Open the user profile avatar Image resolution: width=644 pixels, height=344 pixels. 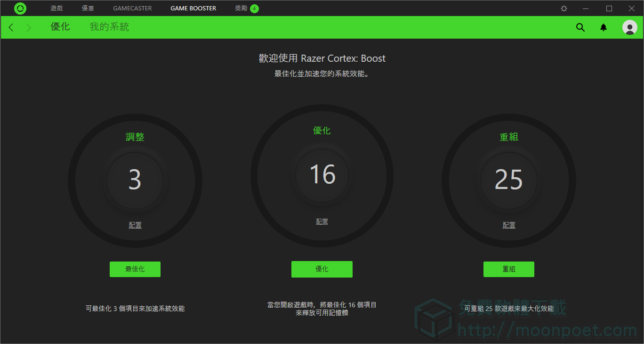point(629,27)
